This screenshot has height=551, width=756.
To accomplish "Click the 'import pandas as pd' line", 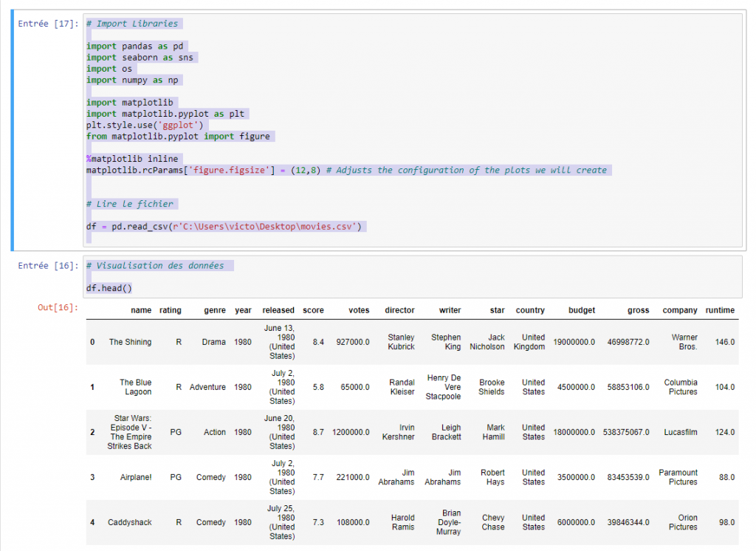I will 135,47.
